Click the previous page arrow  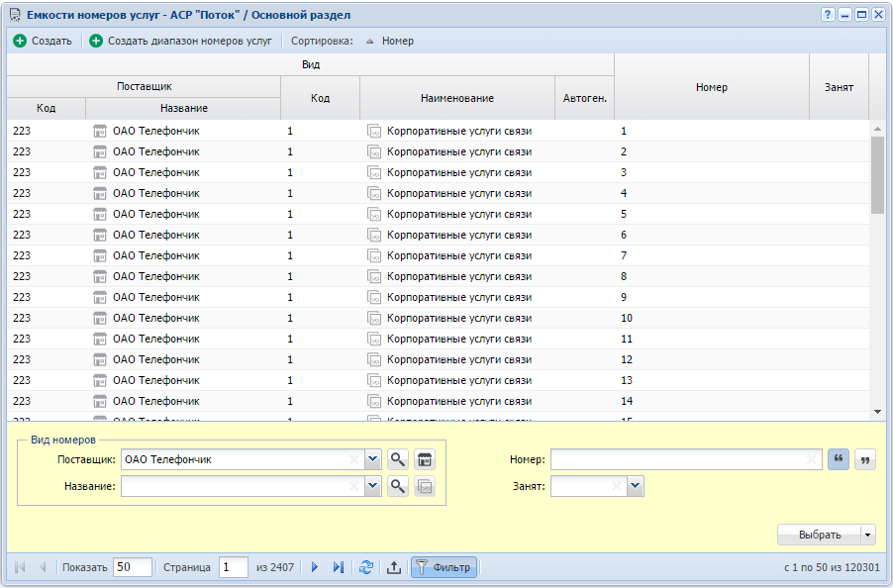pos(43,567)
